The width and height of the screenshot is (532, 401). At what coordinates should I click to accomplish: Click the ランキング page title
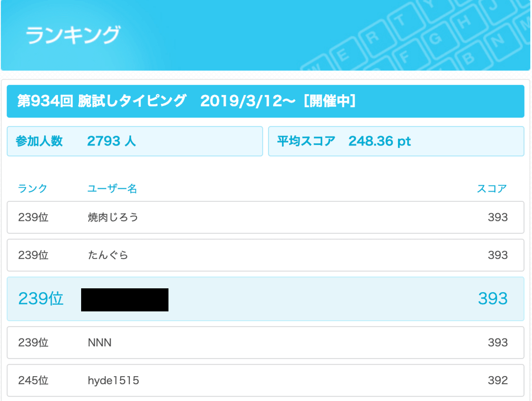tap(73, 35)
